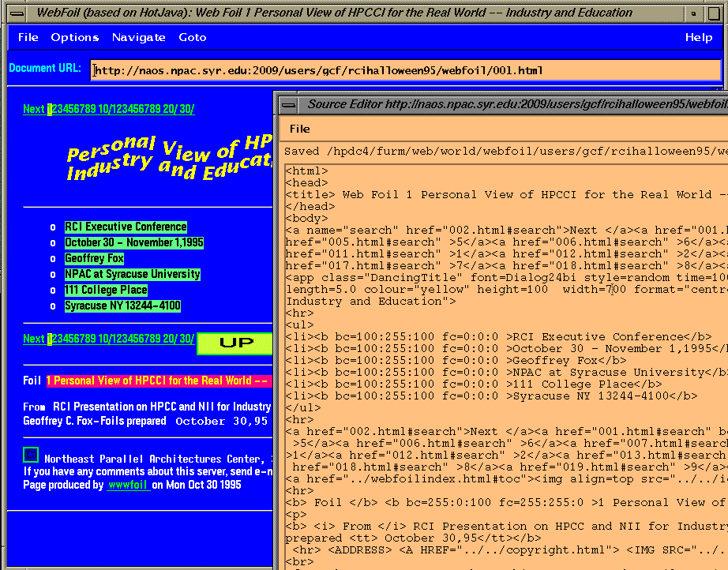
Task: Click the Page produced by line
Action: [x=133, y=485]
